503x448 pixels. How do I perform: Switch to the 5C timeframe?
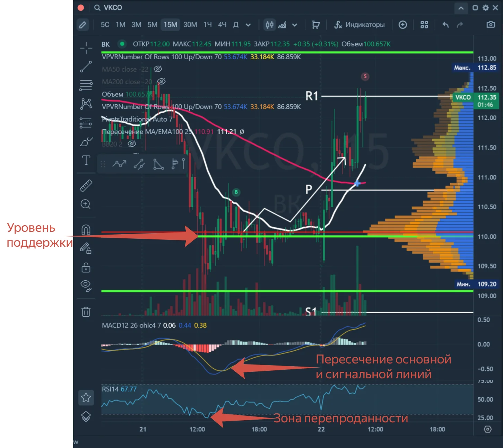105,25
